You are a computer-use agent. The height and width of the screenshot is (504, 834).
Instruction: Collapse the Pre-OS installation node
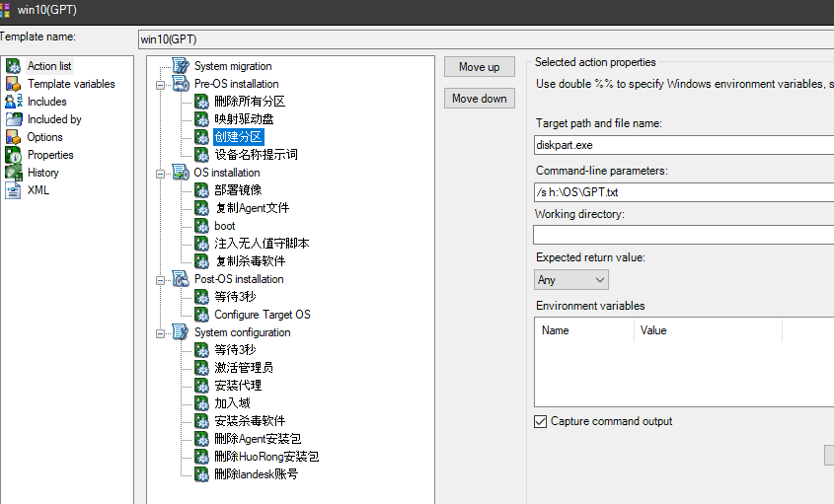(160, 85)
